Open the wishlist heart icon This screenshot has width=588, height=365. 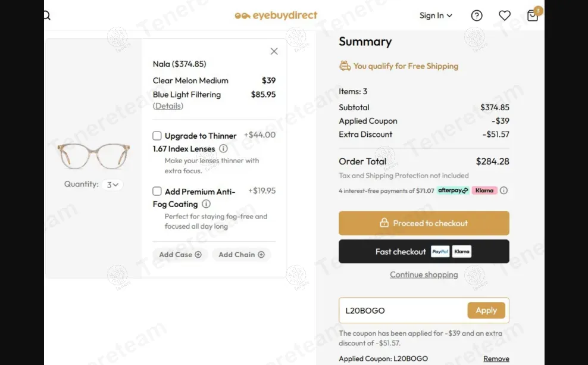[x=505, y=16]
